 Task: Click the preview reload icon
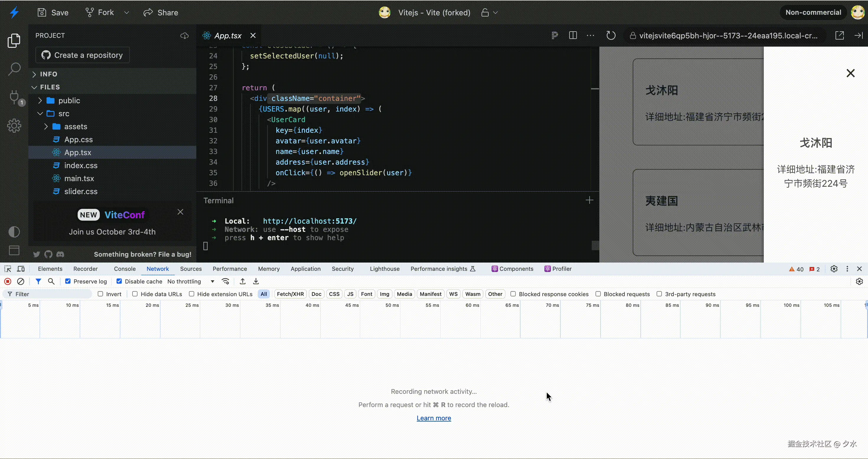click(611, 35)
